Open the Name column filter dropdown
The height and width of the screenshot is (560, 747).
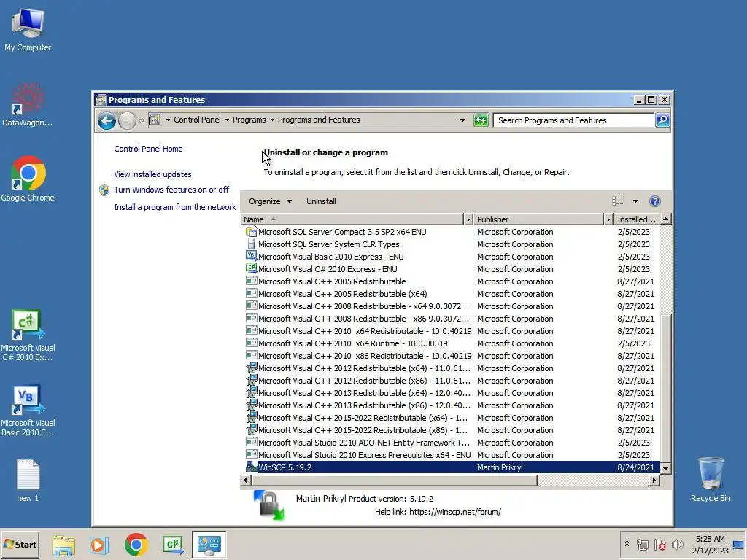[x=468, y=219]
